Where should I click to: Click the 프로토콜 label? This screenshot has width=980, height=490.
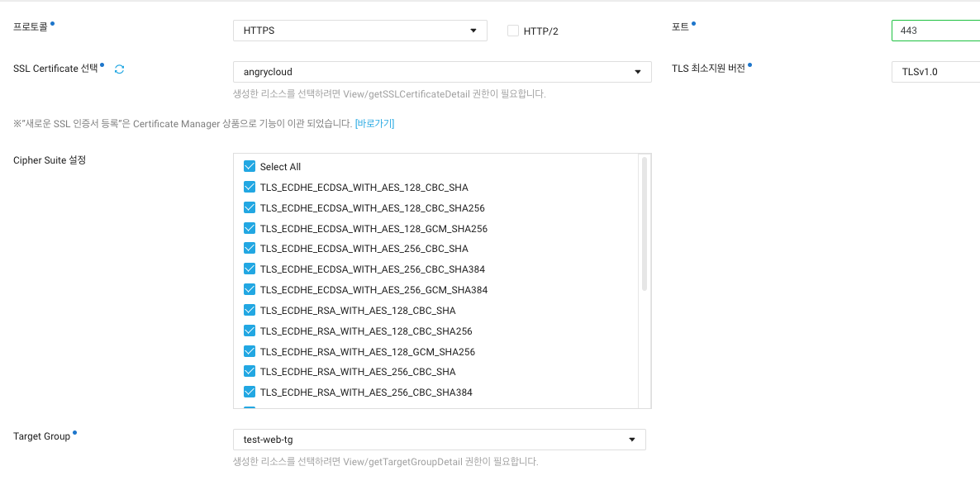(30, 27)
